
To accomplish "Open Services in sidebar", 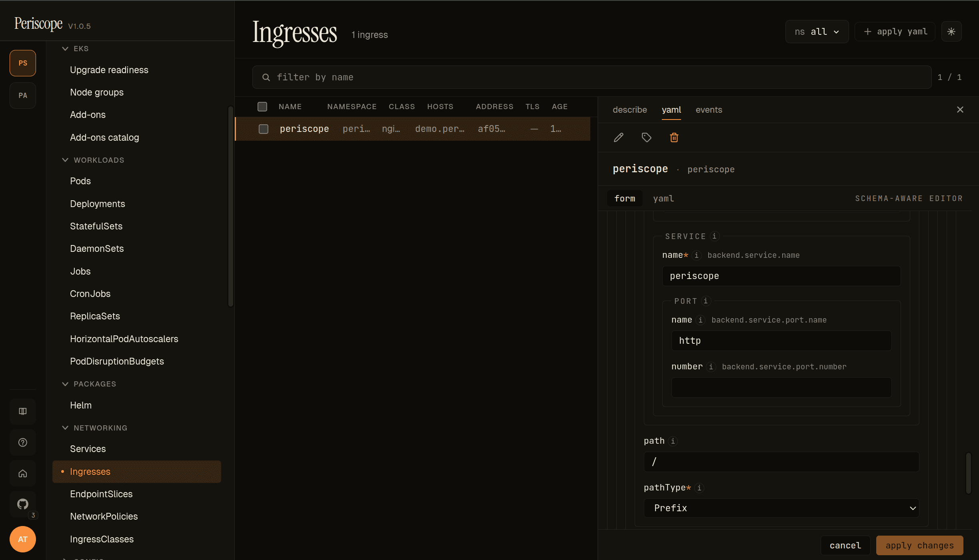I will pyautogui.click(x=88, y=449).
